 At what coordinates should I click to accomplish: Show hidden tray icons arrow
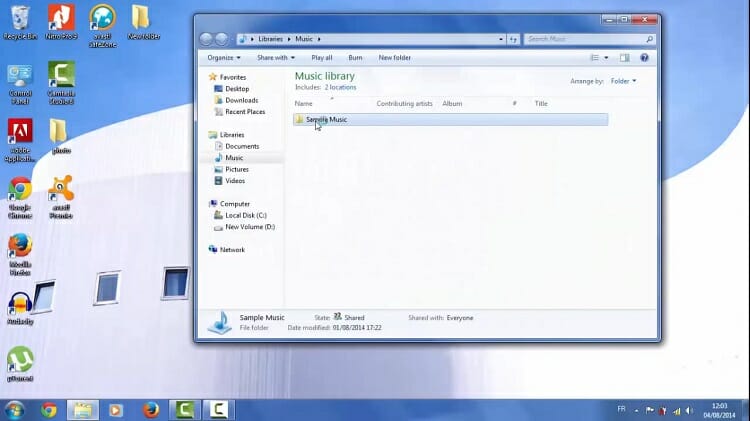tap(636, 410)
